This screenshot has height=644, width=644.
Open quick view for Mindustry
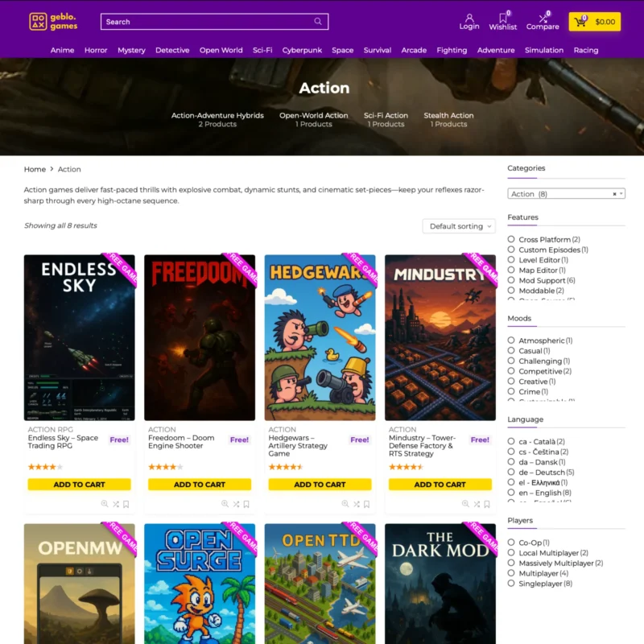click(465, 504)
